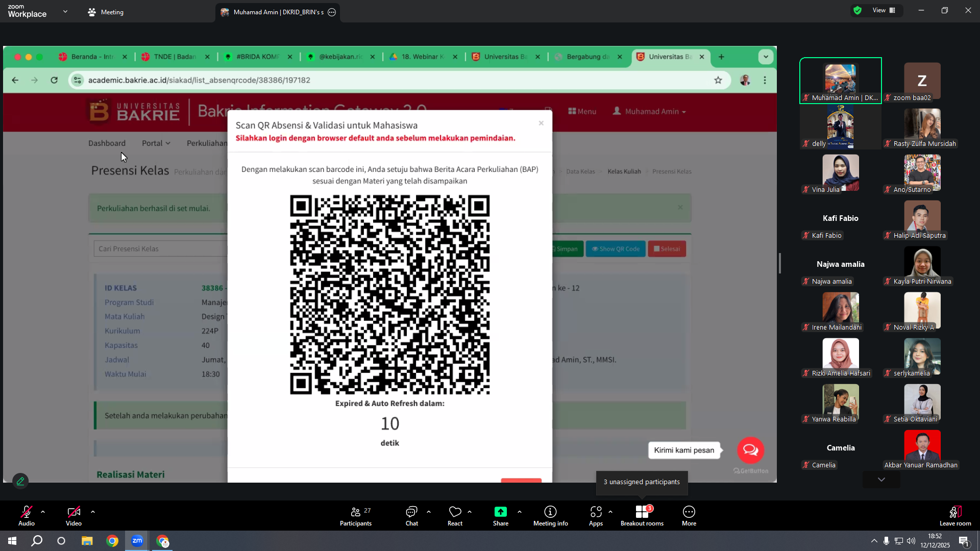Viewport: 980px width, 551px height.
Task: Switch to #BRIDA browser tab
Action: [258, 57]
